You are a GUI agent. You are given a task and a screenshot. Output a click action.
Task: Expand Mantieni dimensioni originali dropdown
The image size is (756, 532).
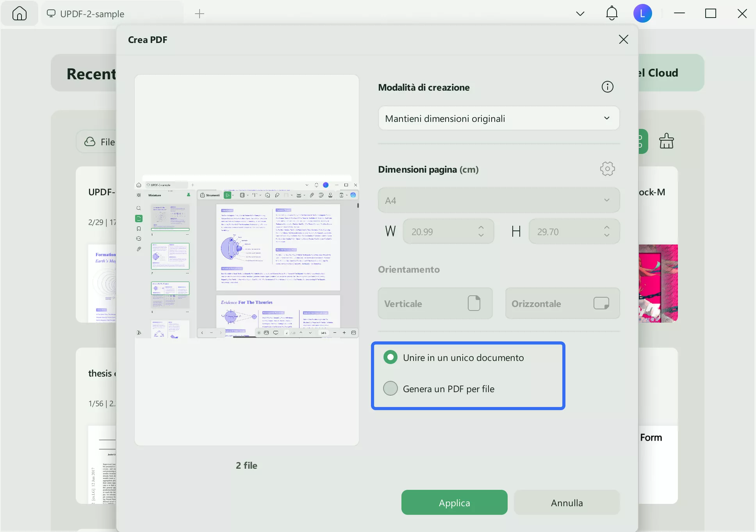pyautogui.click(x=499, y=118)
